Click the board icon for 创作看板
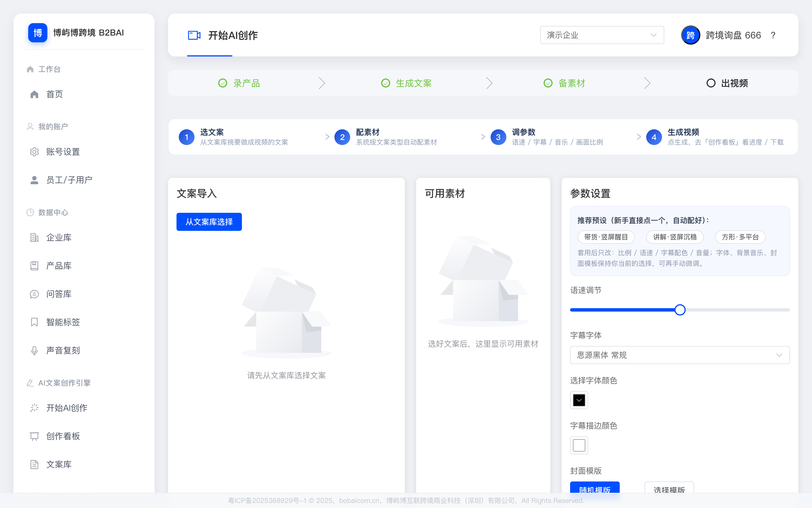Viewport: 812px width, 508px height. click(34, 436)
